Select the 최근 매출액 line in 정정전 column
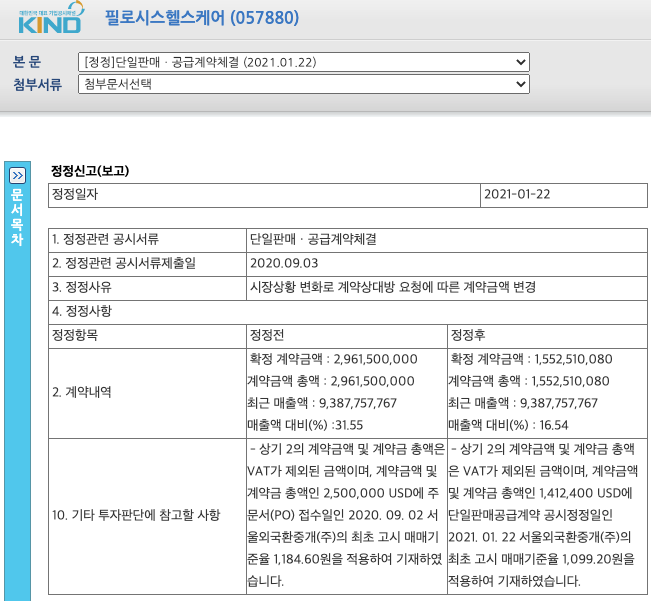651x601 pixels. point(322,403)
